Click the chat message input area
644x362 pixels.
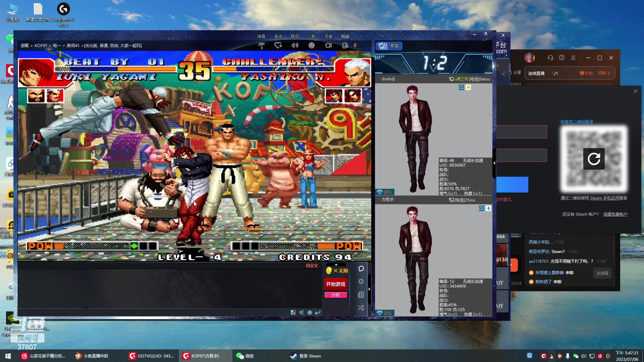click(x=169, y=289)
